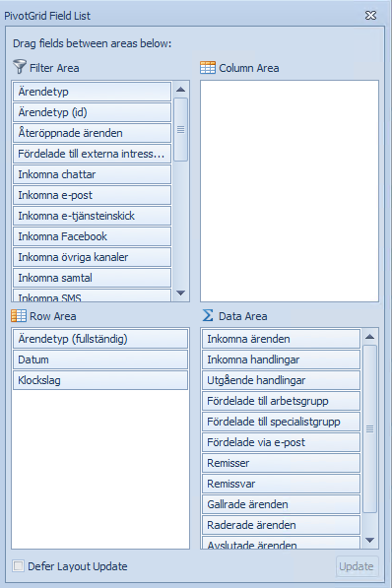
Task: Click the Filter Area scrollbar thumb
Action: coord(181,129)
